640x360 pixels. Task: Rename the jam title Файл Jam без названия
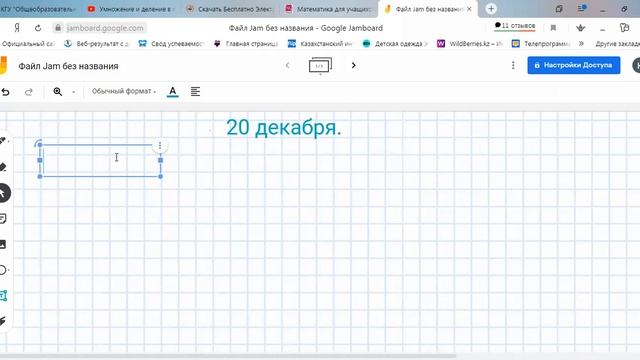[68, 66]
